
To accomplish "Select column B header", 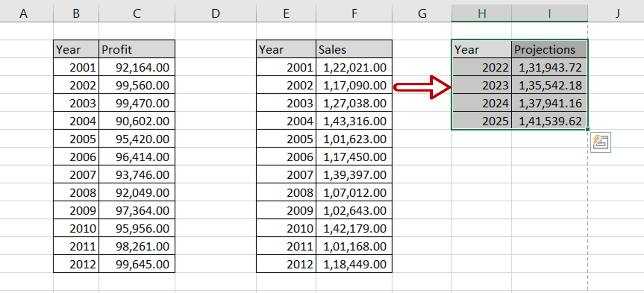I will tap(76, 14).
